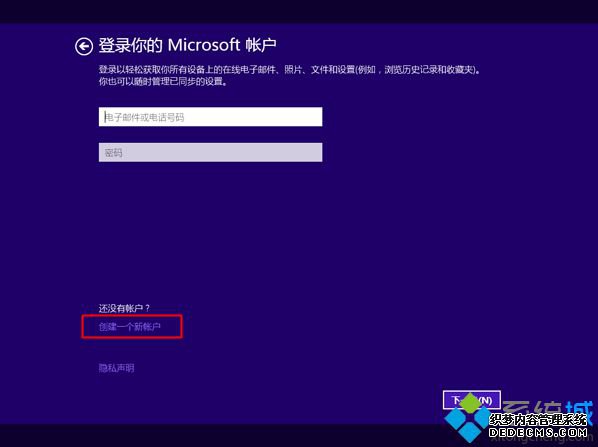Select the password (密码) input field
The height and width of the screenshot is (447, 598).
[x=211, y=152]
